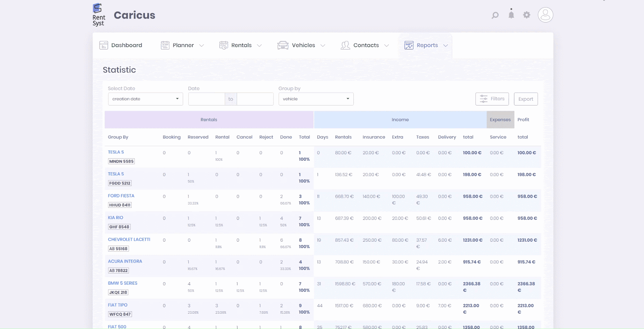Click the start date input field
Screen dimensions: 644x329
coord(206,99)
